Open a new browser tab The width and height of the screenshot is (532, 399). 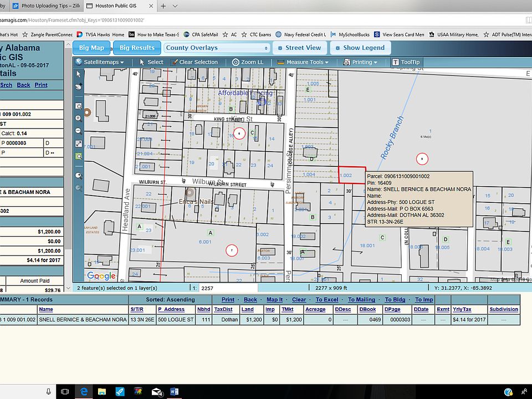163,6
